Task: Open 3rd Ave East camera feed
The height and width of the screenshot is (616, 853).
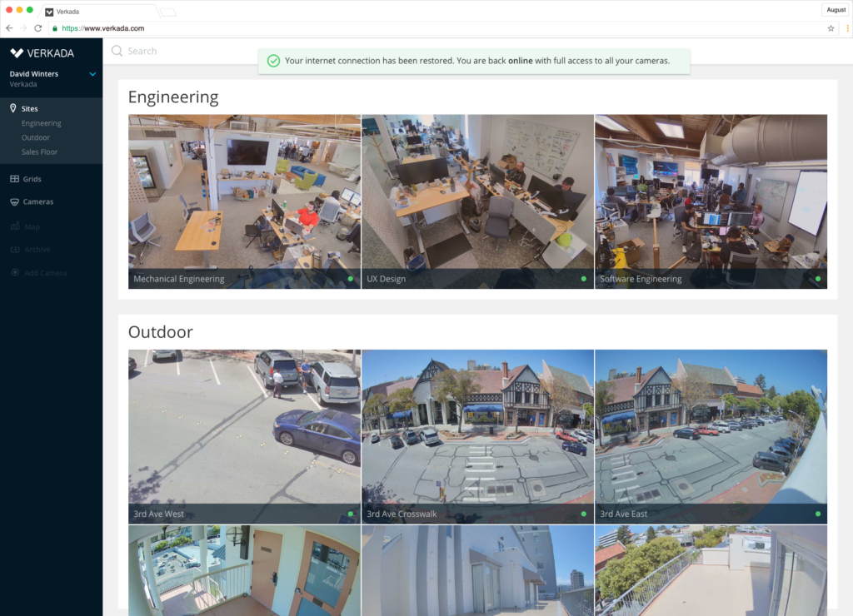Action: [711, 436]
